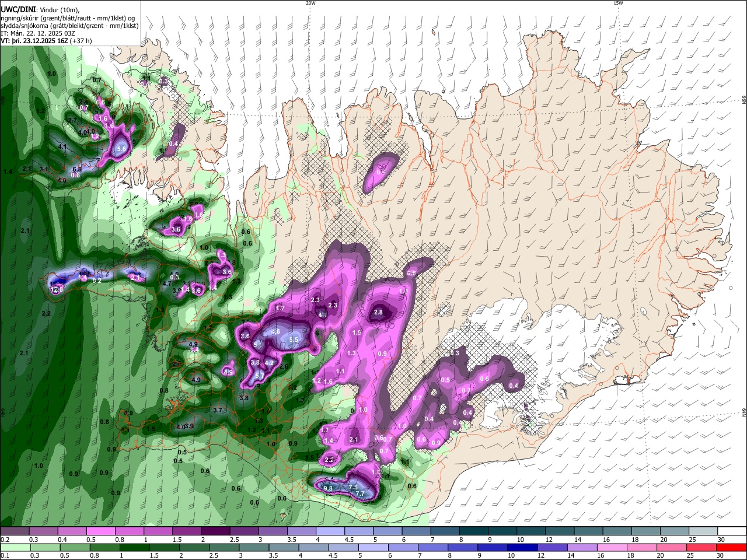This screenshot has width=747, height=560.
Task: Click the 0.4 label in snow legend
Action: pos(62,540)
